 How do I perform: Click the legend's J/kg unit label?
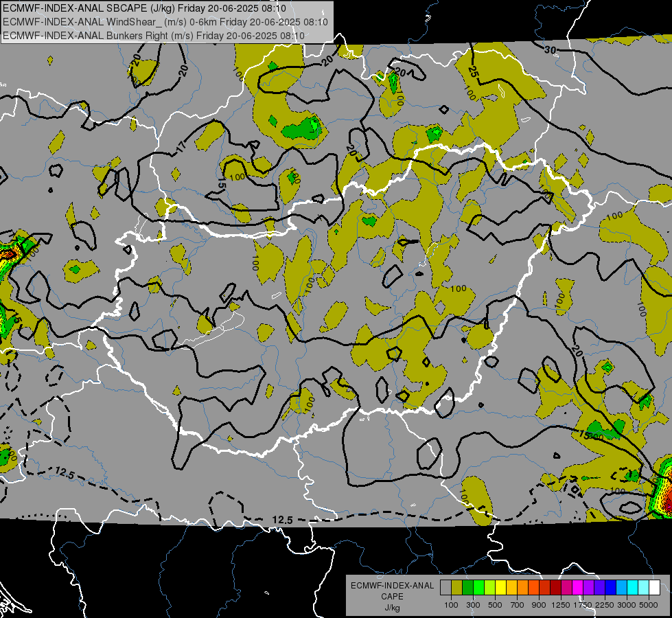tap(392, 608)
